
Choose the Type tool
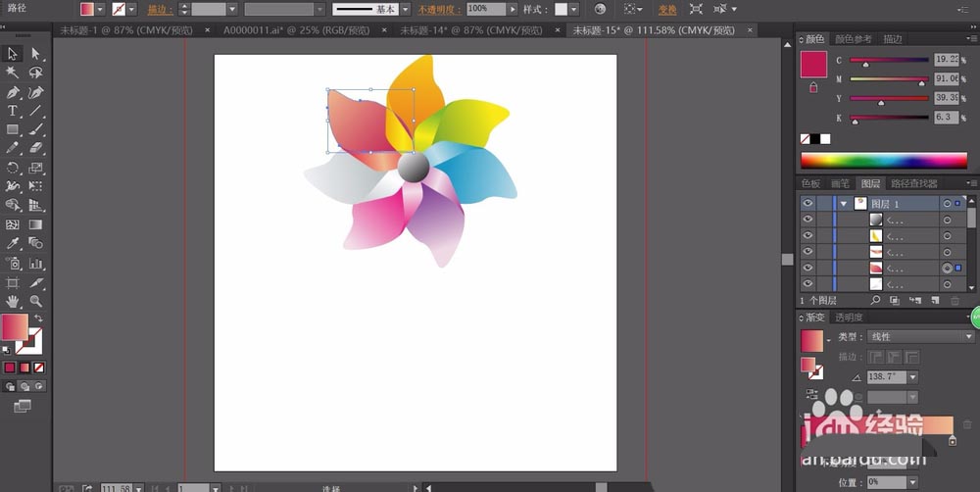pos(13,112)
